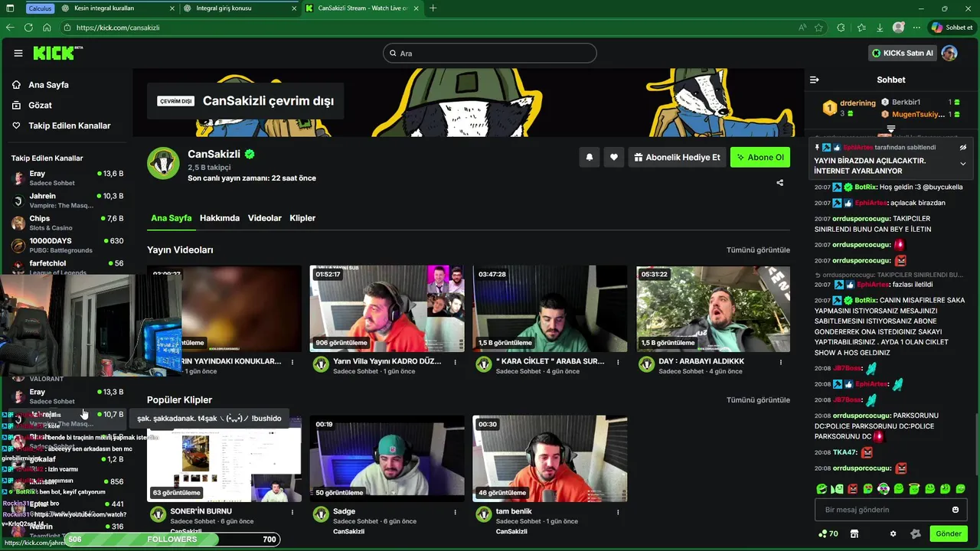This screenshot has width=980, height=551.
Task: Open a new browser tab
Action: pos(433,8)
